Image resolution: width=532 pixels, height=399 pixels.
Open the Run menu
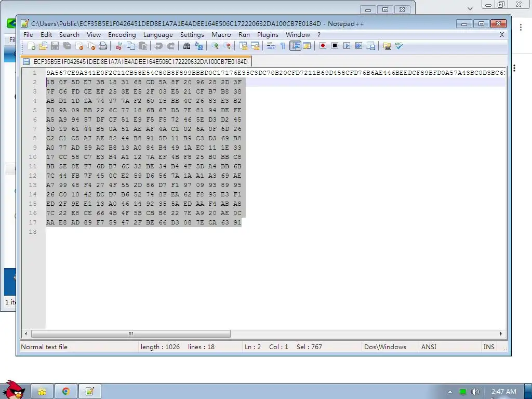244,35
